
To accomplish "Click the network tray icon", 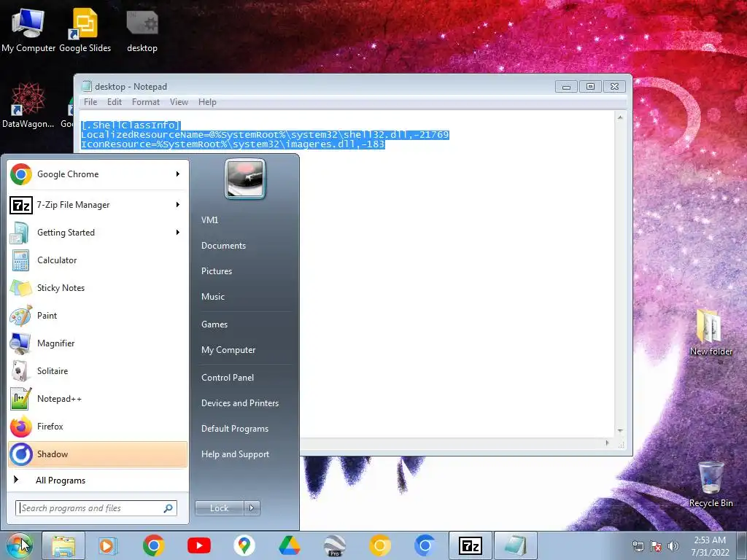I will pyautogui.click(x=638, y=546).
